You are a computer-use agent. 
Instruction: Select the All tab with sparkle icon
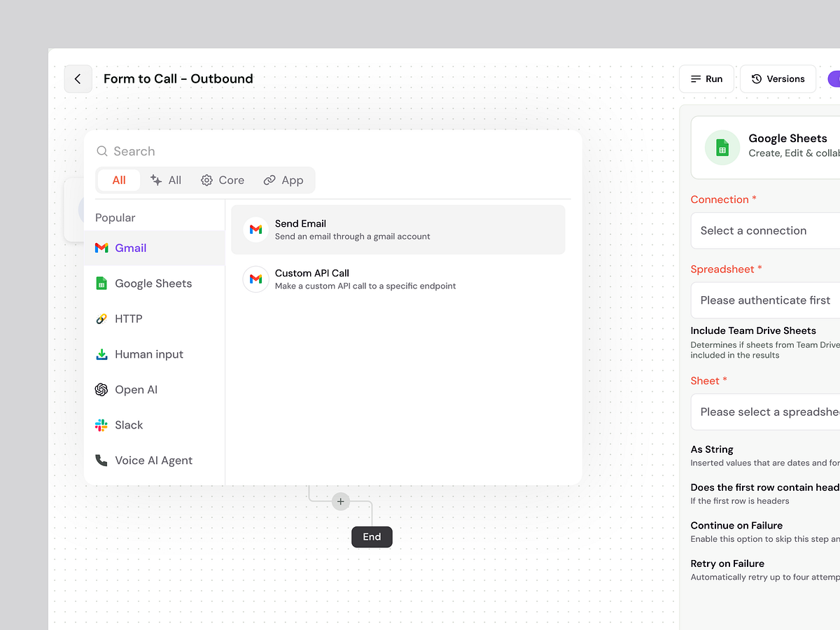(166, 180)
